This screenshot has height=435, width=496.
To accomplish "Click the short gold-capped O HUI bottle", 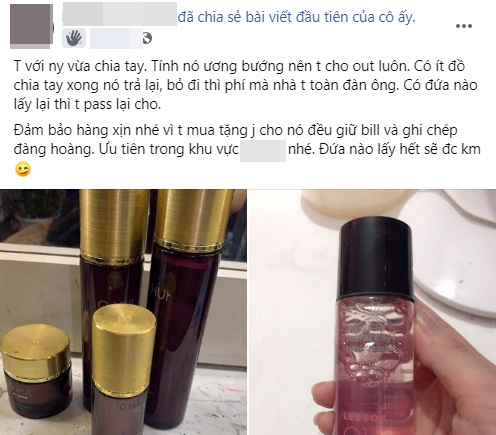I will click(123, 370).
